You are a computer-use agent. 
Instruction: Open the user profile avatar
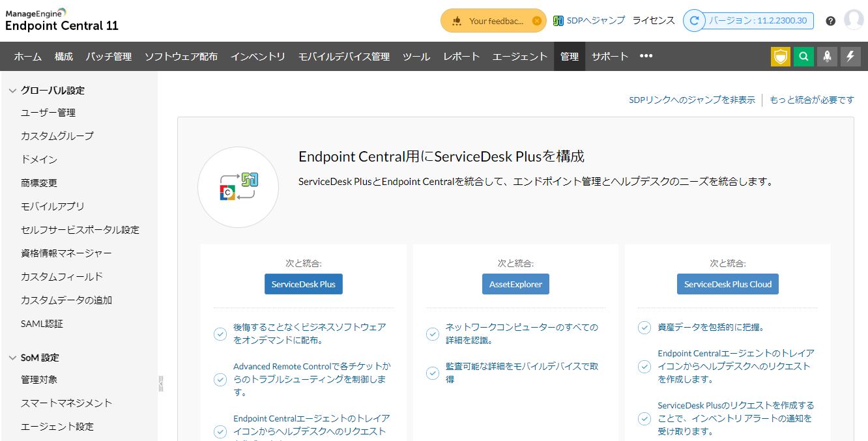853,20
